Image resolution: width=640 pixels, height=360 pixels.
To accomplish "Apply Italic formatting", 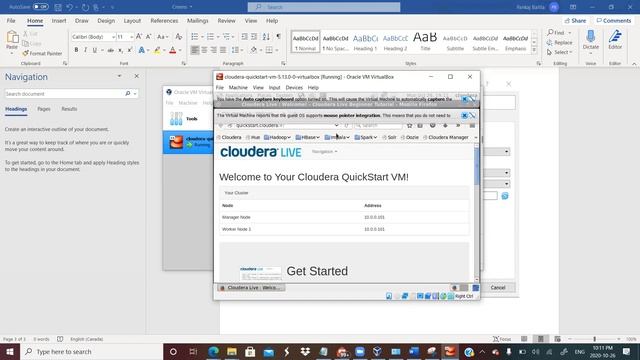I will (85, 50).
